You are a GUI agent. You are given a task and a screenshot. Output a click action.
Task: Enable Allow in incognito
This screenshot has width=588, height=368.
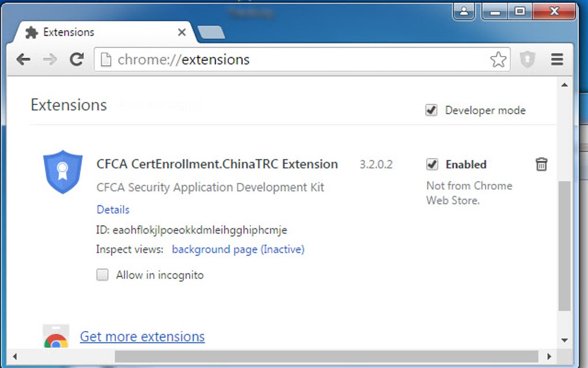(x=102, y=275)
